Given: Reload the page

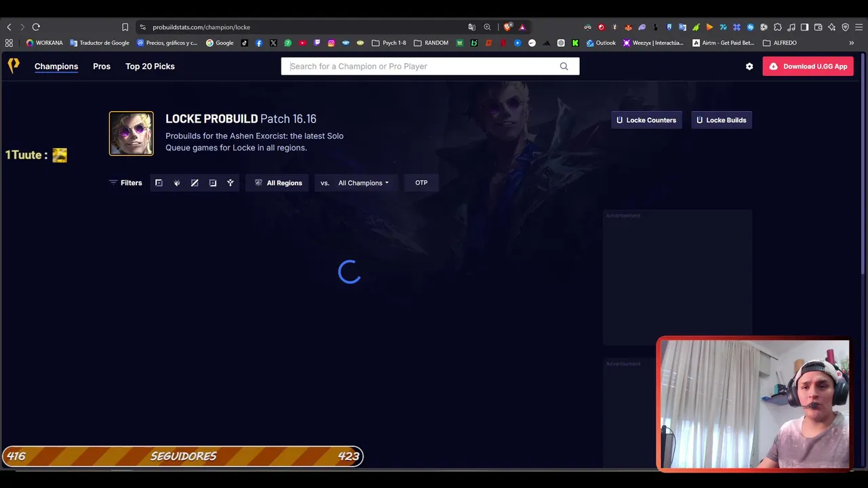Looking at the screenshot, I should click(x=36, y=27).
